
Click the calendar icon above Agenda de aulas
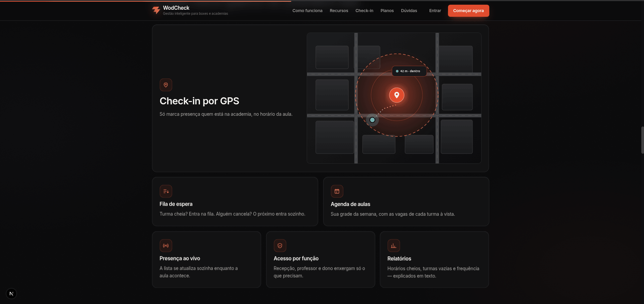pos(337,191)
